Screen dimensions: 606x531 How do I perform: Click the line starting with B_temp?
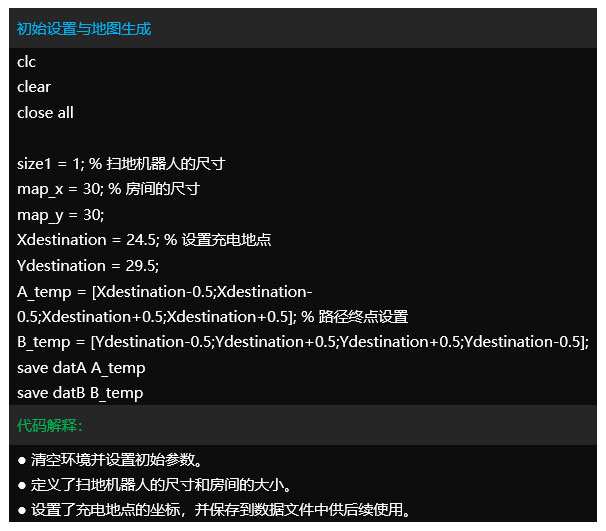302,342
